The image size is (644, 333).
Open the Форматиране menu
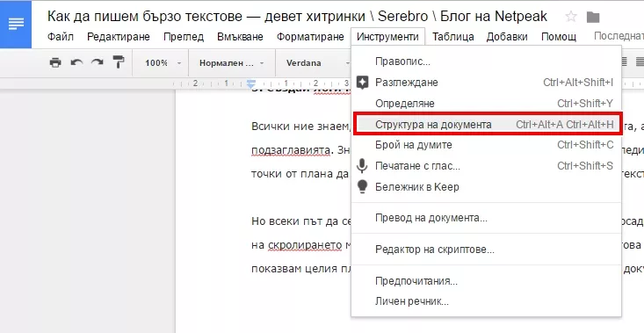point(310,37)
